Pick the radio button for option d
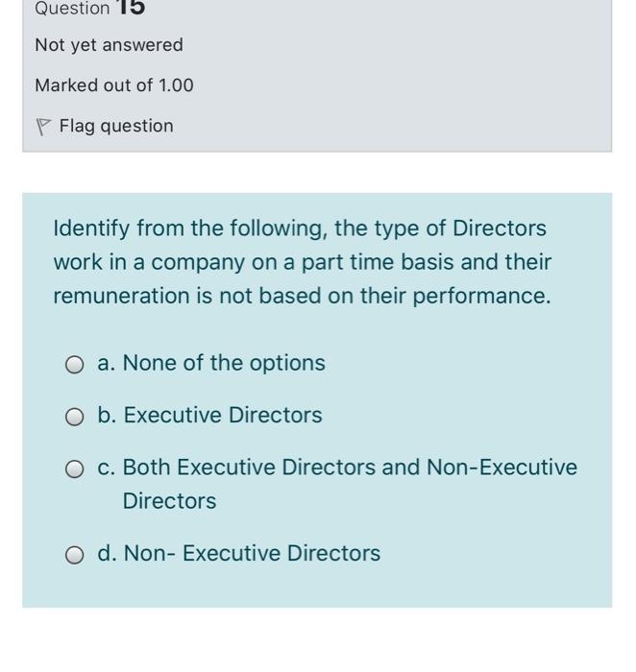The height and width of the screenshot is (672, 636). pyautogui.click(x=75, y=556)
